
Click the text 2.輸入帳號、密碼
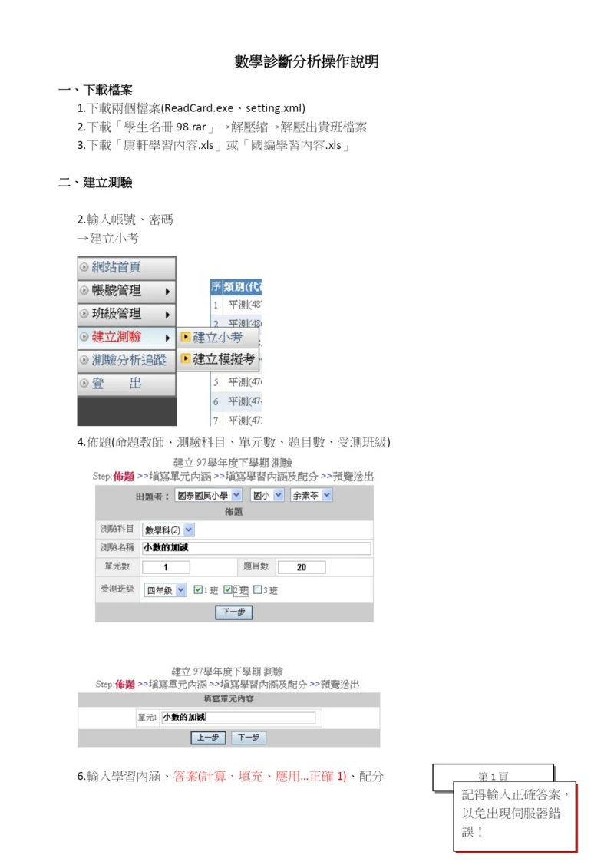125,219
